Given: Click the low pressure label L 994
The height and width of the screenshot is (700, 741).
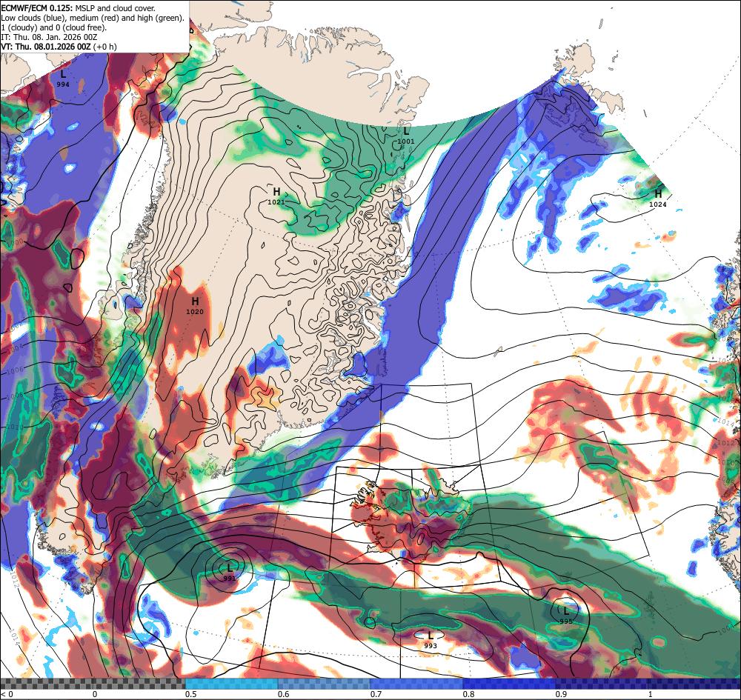Looking at the screenshot, I should click(x=63, y=78).
